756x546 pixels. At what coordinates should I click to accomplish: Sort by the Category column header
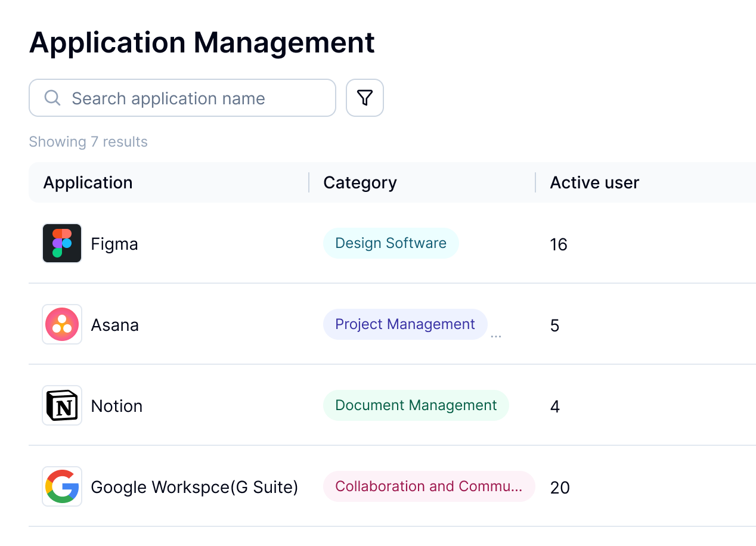coord(360,182)
